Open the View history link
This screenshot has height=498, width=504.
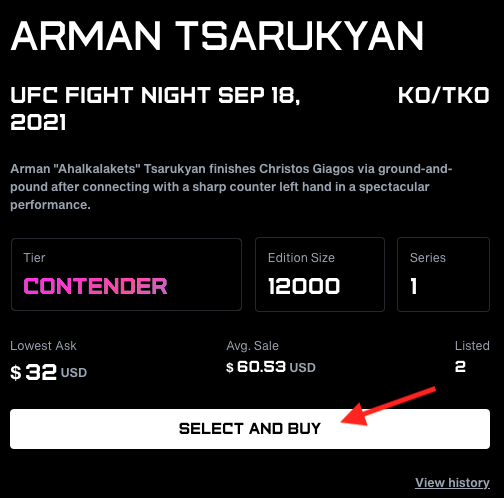pyautogui.click(x=452, y=483)
